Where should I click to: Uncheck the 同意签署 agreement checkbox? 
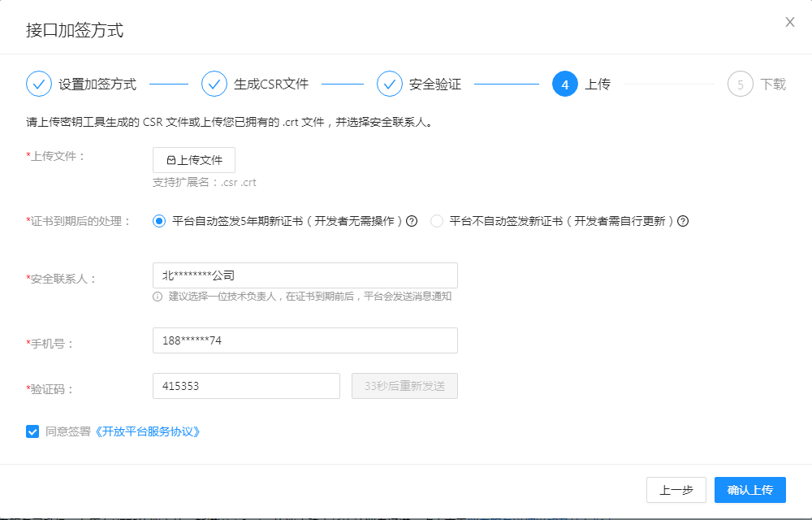point(32,431)
